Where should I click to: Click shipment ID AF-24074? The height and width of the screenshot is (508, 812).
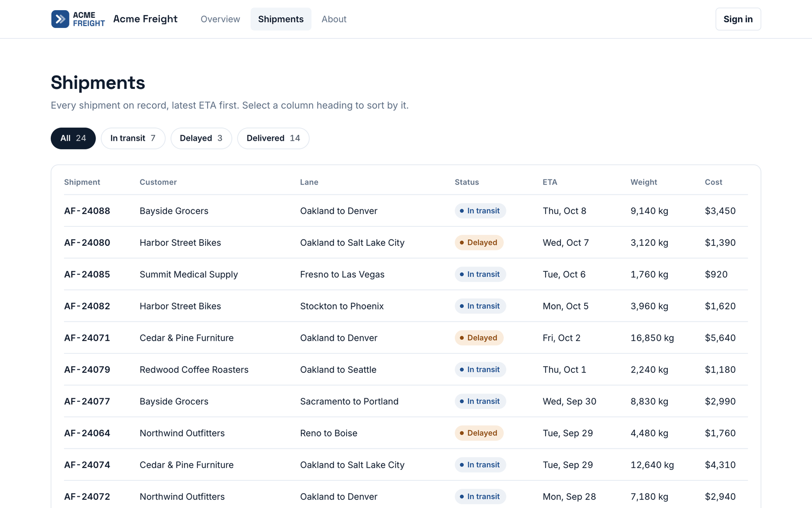[87, 465]
